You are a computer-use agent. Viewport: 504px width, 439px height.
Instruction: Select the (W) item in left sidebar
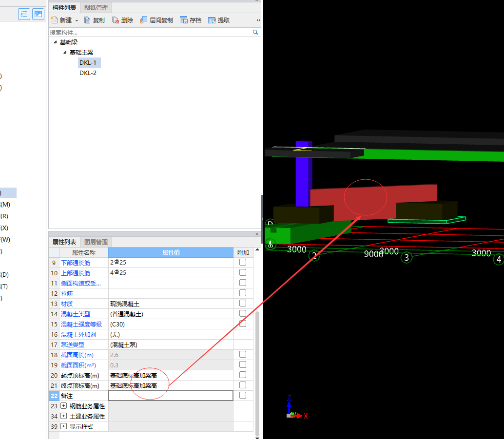[x=5, y=240]
